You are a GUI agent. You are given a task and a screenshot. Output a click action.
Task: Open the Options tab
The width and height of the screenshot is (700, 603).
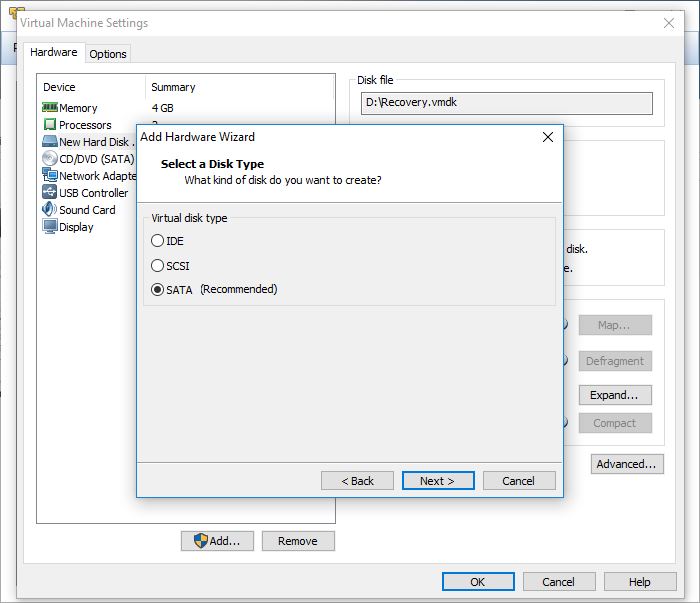(x=108, y=54)
